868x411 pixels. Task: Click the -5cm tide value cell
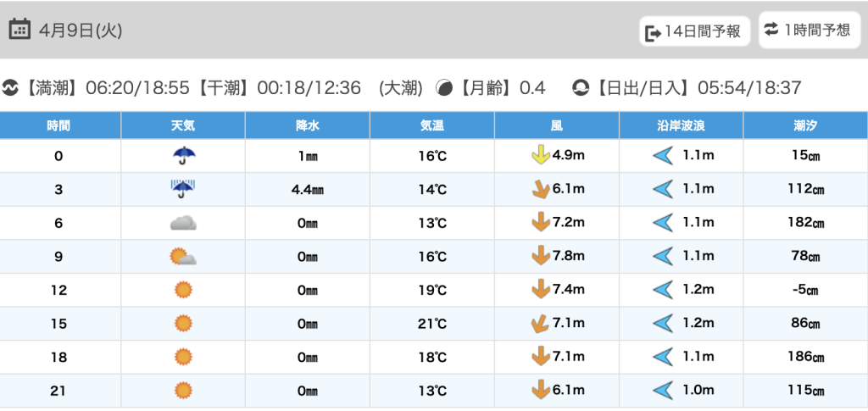click(x=805, y=290)
